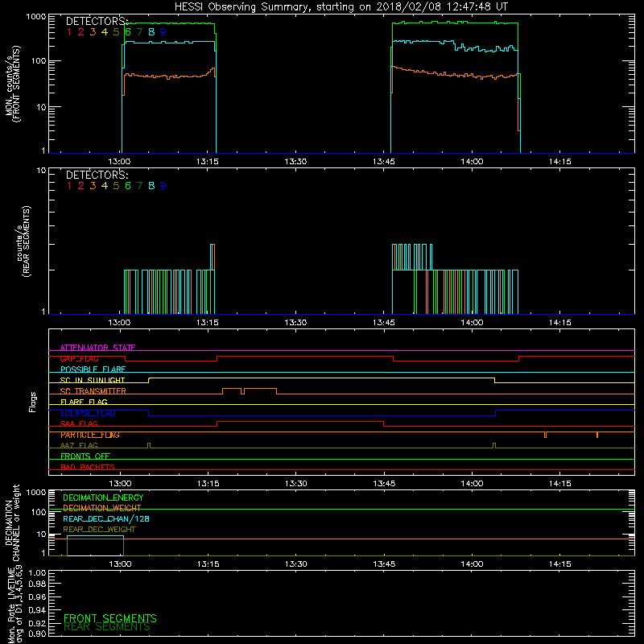
Task: Click the BAD_PACKETS flag label
Action: [x=88, y=467]
